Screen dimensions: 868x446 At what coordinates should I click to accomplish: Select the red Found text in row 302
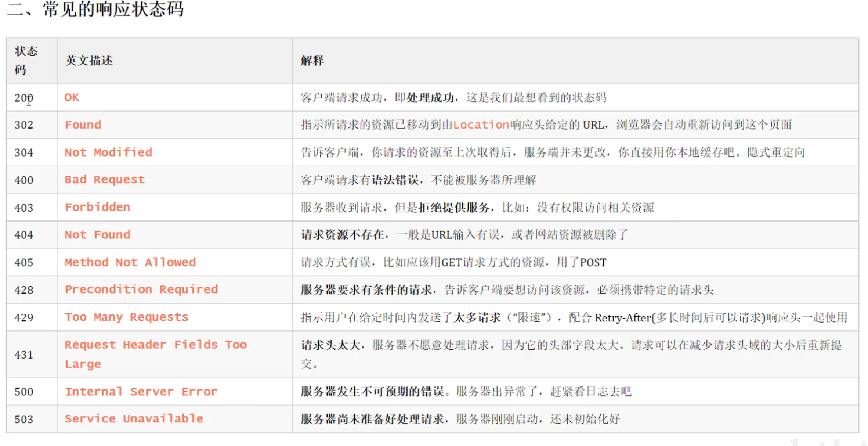[83, 125]
